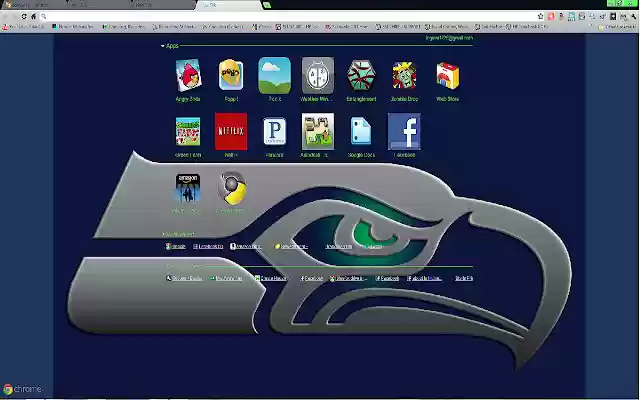Launch the gray ladybug app icon
The width and height of the screenshot is (640, 400).
point(318,76)
